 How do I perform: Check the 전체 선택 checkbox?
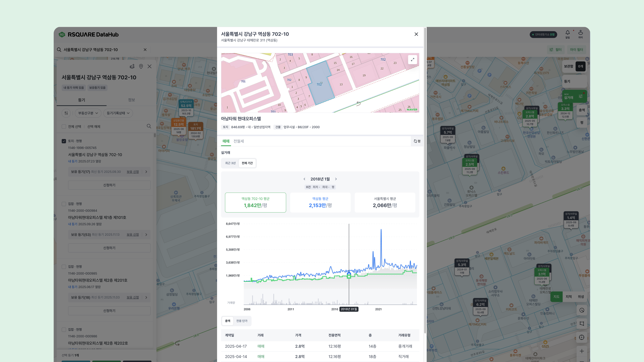[x=64, y=127]
